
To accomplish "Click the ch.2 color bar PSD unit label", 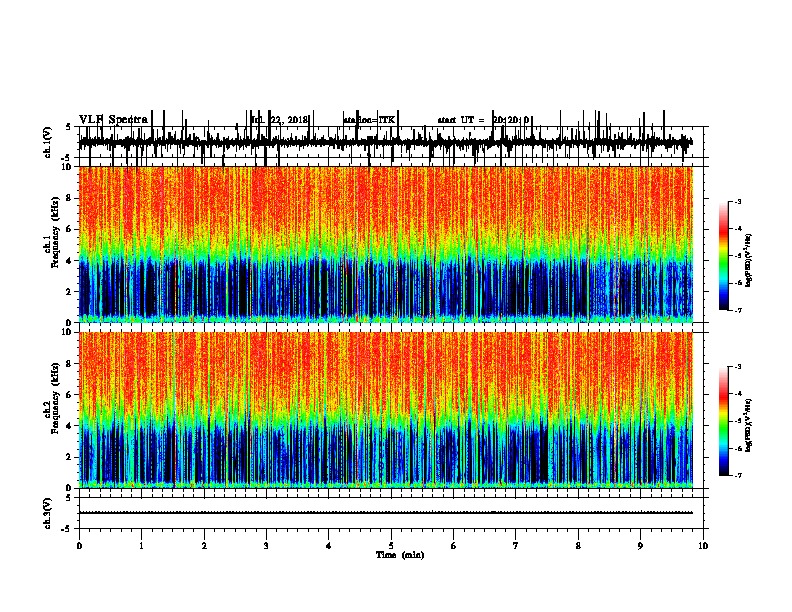I will point(749,426).
